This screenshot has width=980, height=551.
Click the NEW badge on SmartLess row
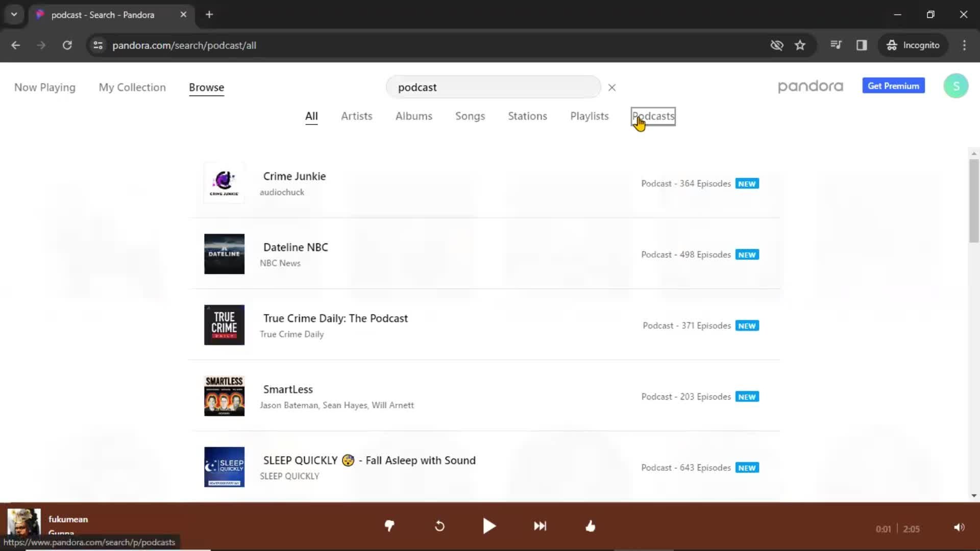click(747, 397)
